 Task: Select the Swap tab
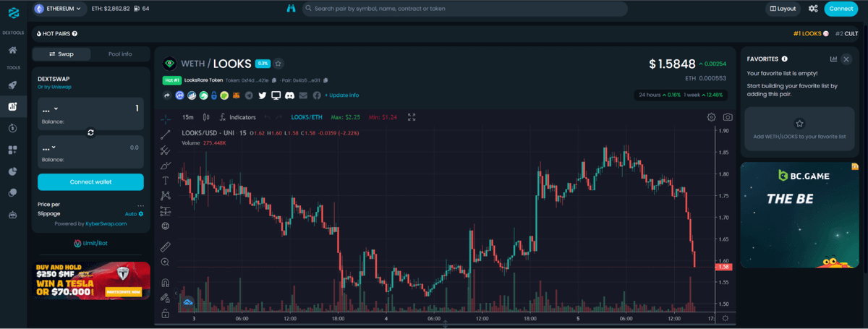pyautogui.click(x=61, y=54)
